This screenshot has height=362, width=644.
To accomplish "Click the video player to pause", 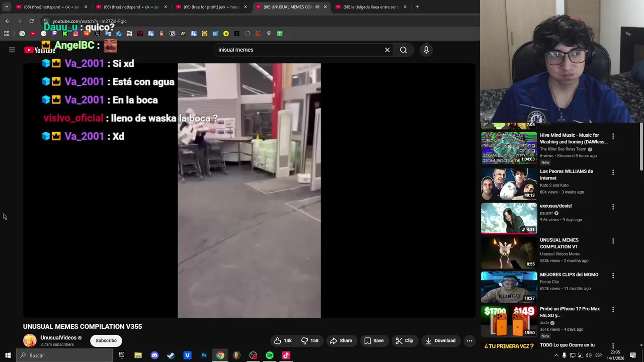I will coord(249,191).
